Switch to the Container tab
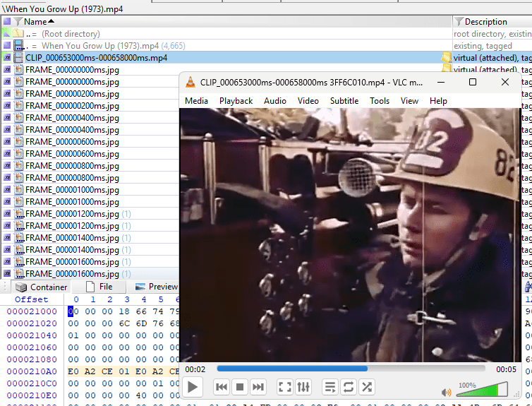Image resolution: width=532 pixels, height=406 pixels. coord(41,287)
